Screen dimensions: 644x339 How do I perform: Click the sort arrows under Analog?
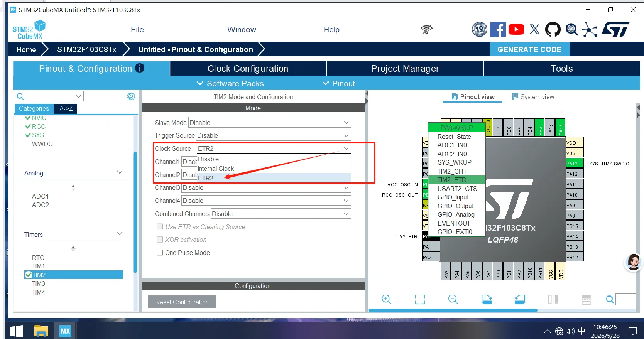[x=73, y=187]
